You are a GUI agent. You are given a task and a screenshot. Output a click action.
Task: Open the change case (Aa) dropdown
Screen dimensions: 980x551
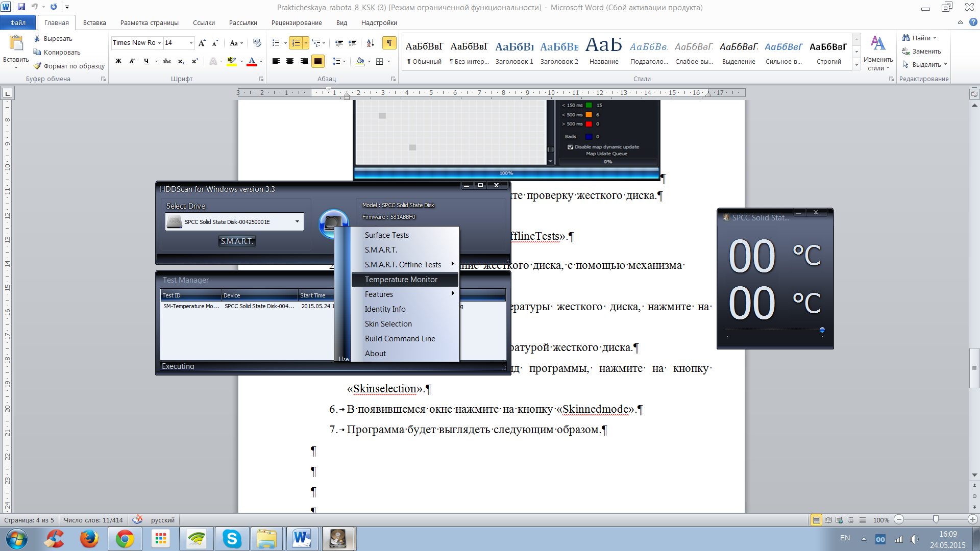(236, 43)
